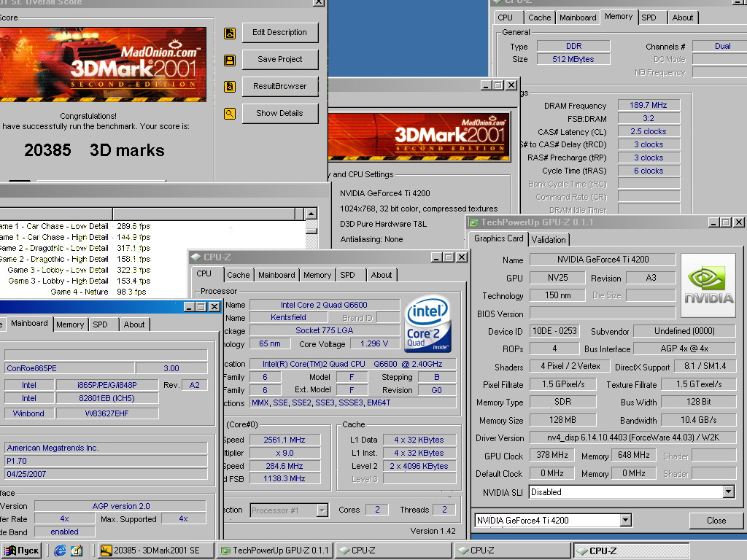Screen dimensions: 747x560
Task: Open the ResultBrowser button
Action: point(279,86)
